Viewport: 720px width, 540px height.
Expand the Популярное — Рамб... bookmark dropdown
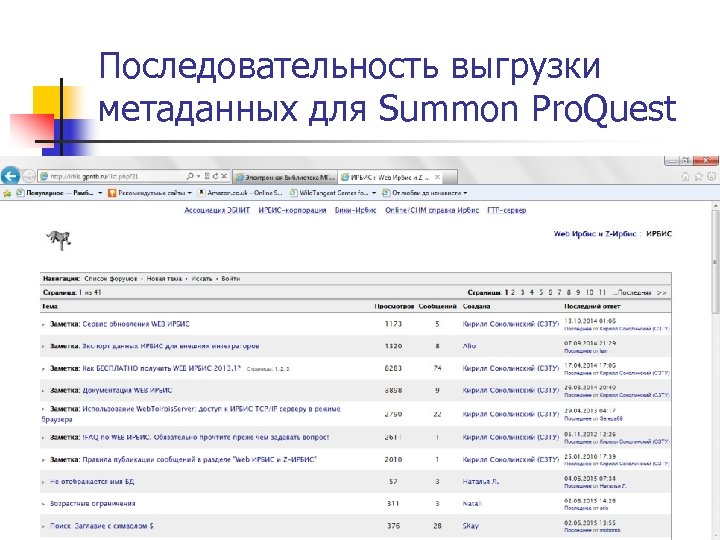(x=100, y=193)
